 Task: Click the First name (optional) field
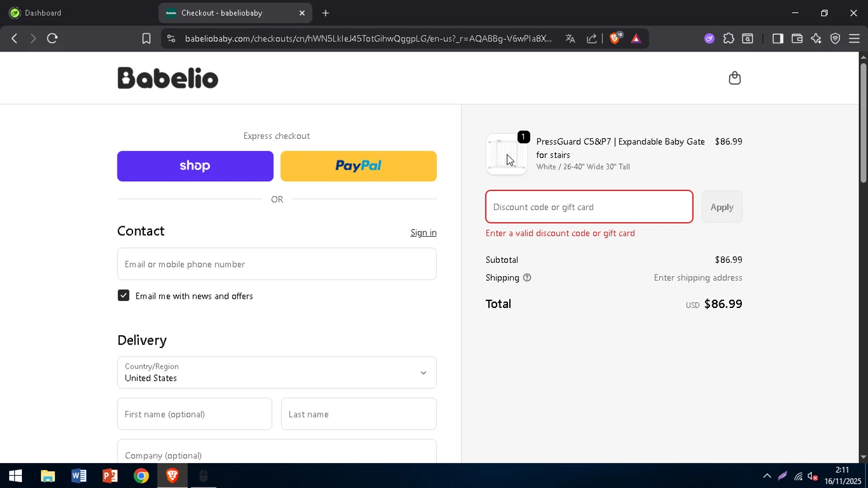tap(194, 414)
